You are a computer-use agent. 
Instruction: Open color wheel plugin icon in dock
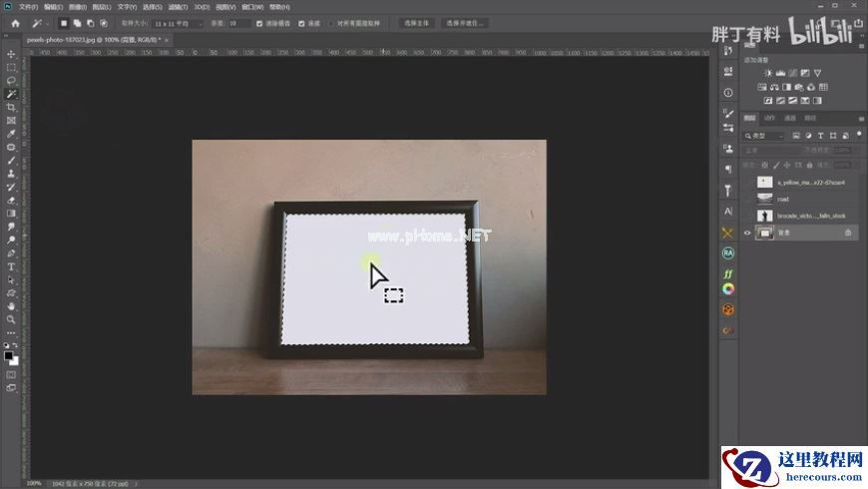coord(728,289)
